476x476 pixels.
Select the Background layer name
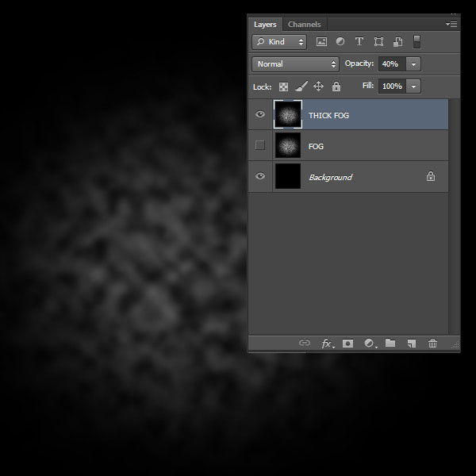(331, 177)
